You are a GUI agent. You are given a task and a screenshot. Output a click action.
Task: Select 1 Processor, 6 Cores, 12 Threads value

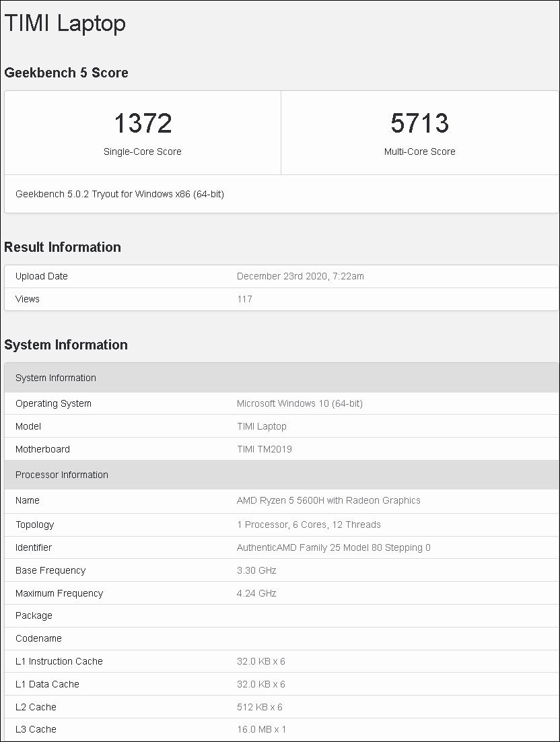tap(309, 525)
